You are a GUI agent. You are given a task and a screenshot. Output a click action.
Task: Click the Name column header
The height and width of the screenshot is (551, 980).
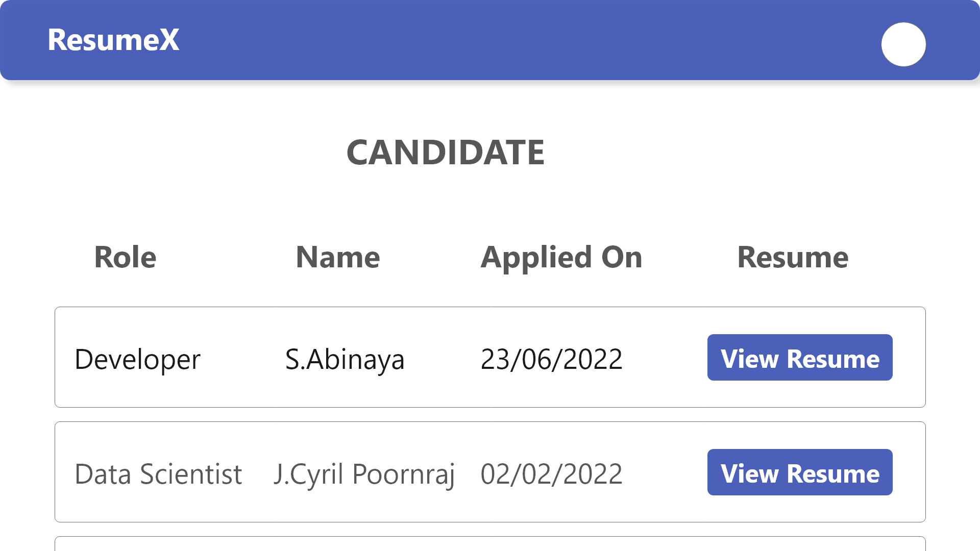[x=338, y=257]
